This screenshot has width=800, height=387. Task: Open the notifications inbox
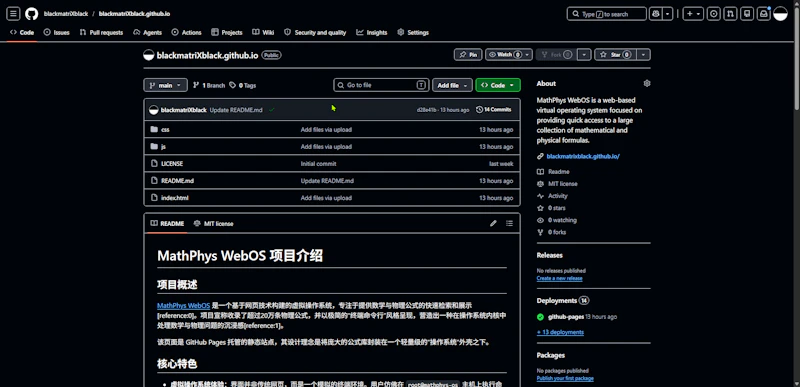coord(764,14)
